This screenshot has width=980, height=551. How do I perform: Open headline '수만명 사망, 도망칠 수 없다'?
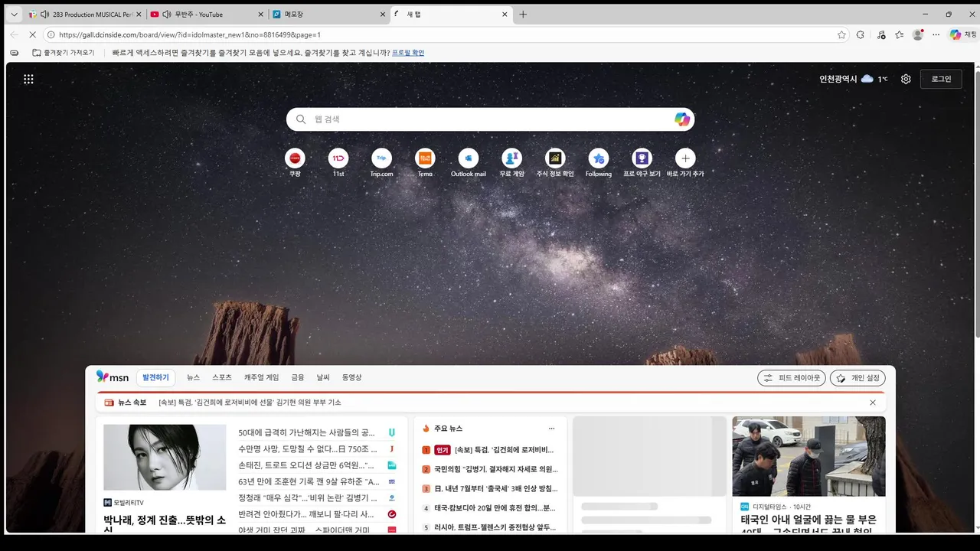[304, 449]
